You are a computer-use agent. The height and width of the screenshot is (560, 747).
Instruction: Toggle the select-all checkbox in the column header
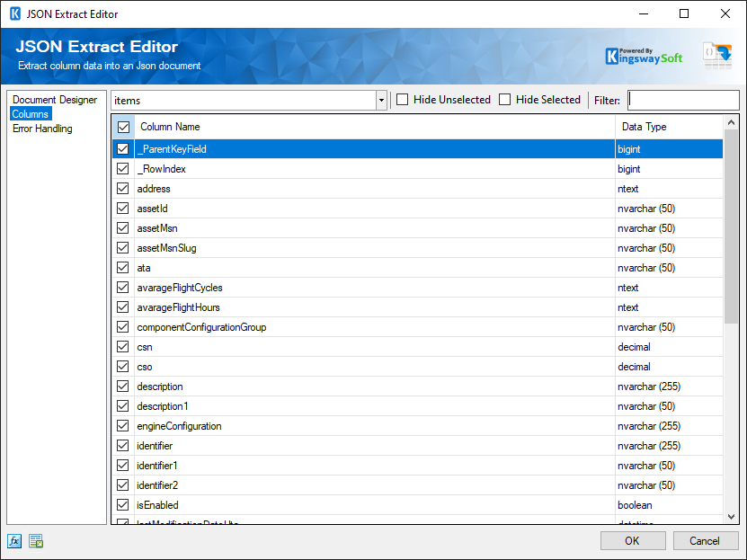click(x=122, y=127)
